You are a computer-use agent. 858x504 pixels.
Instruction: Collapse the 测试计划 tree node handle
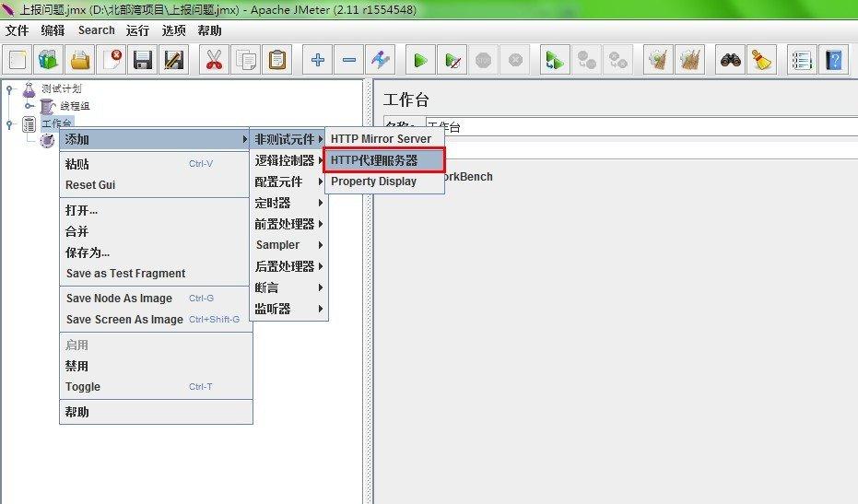[10, 90]
